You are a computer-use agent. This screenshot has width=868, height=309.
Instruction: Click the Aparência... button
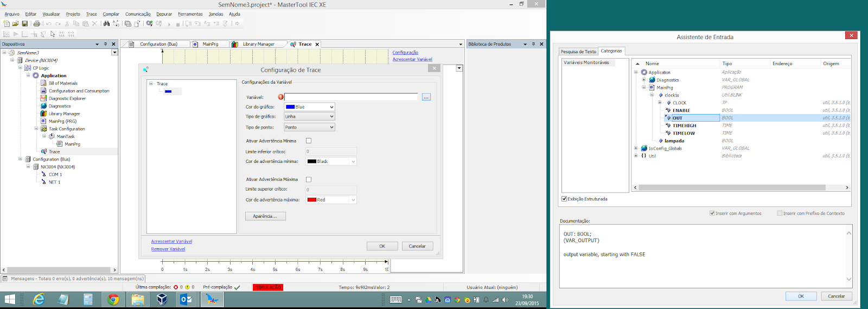(x=265, y=216)
